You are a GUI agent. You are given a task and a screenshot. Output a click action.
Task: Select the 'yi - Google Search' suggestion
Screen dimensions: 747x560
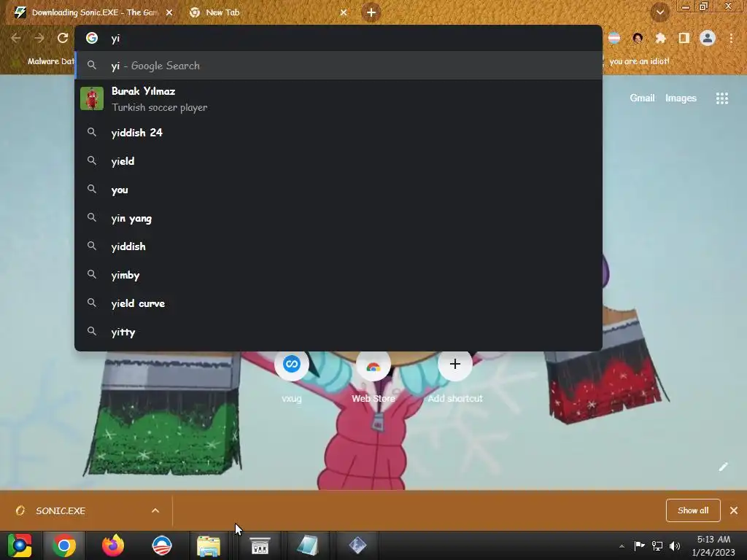point(338,66)
